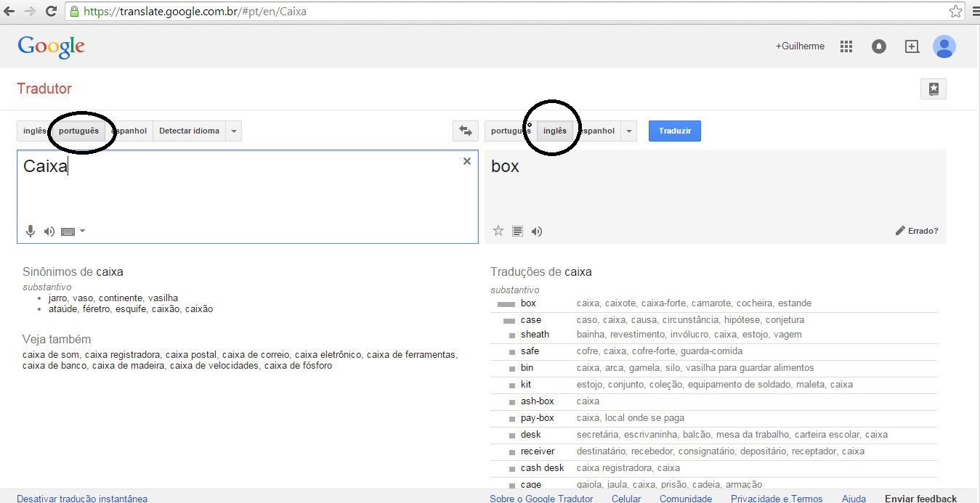Image resolution: width=980 pixels, height=503 pixels.
Task: Expand the source language dropdown arrow
Action: tap(233, 131)
